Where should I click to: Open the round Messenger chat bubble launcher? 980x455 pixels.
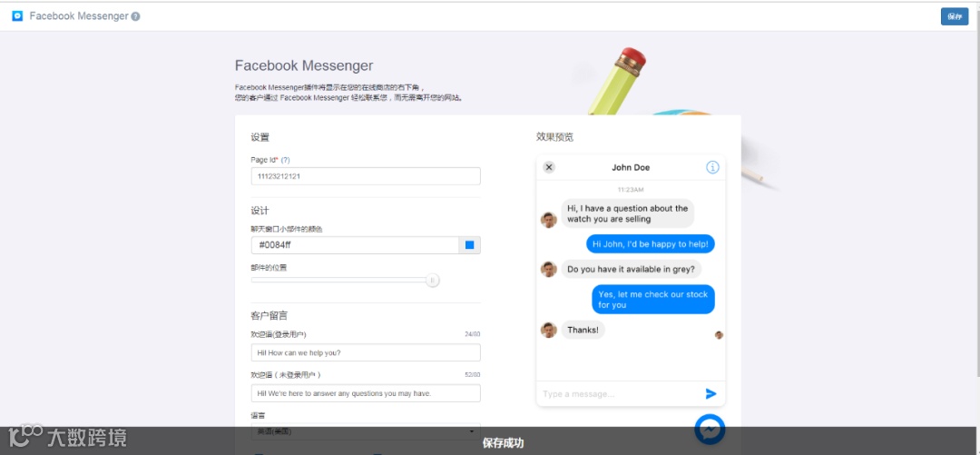[x=710, y=430]
